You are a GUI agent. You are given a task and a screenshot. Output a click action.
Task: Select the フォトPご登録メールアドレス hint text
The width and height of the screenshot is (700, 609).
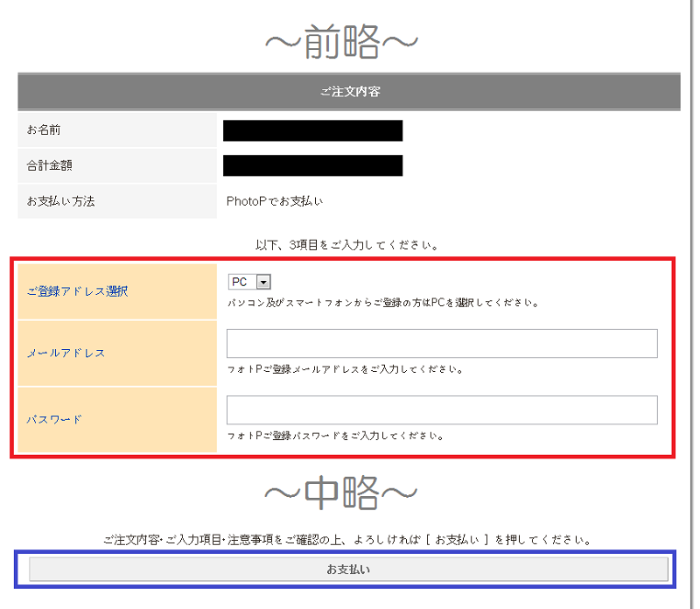click(x=345, y=369)
